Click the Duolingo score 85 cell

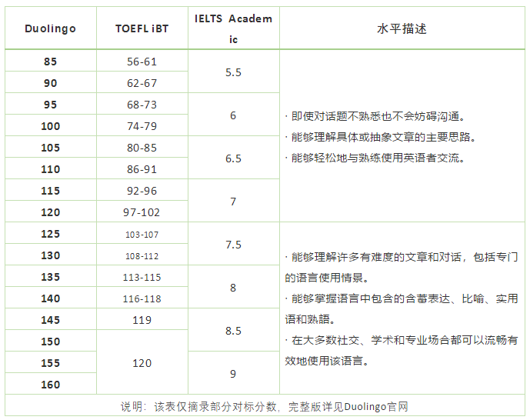click(x=51, y=62)
